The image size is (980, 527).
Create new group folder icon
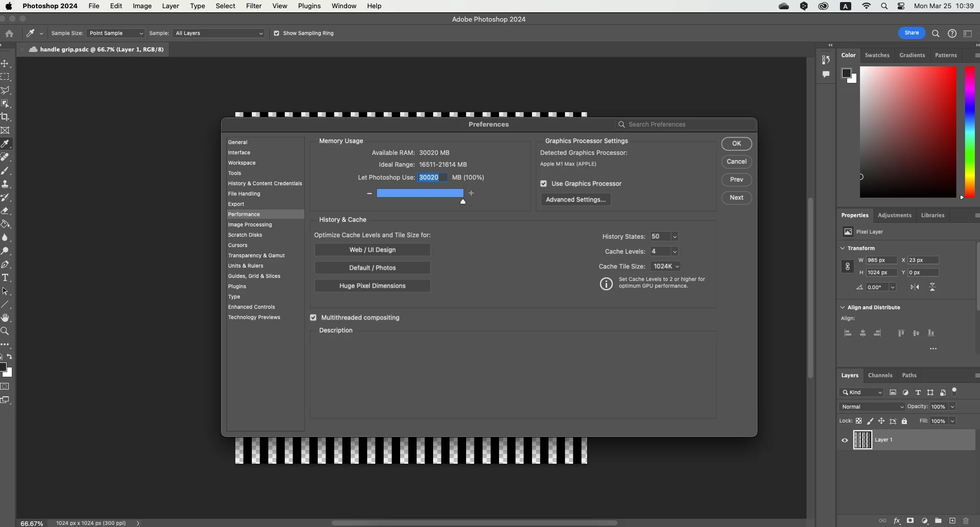pos(938,521)
